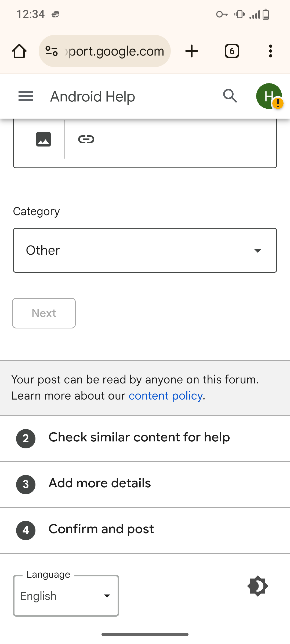This screenshot has height=644, width=290.
Task: Toggle dark mode theme icon
Action: pyautogui.click(x=258, y=586)
